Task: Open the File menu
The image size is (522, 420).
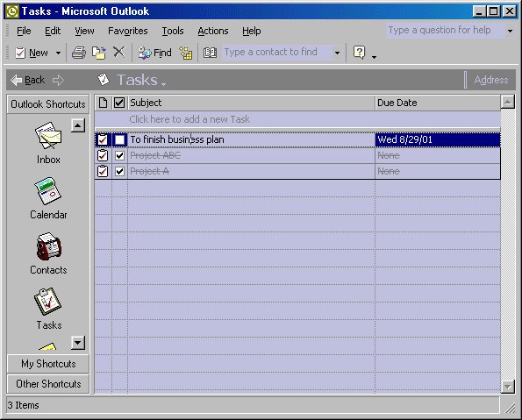Action: [24, 31]
